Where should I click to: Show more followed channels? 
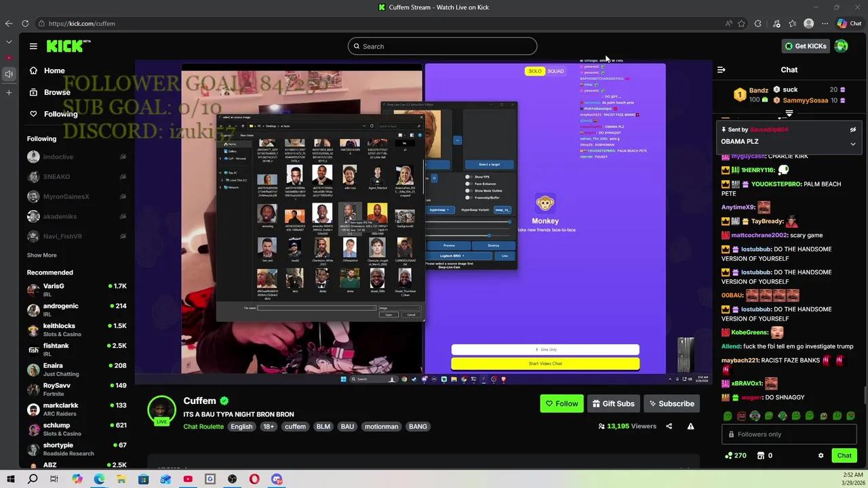[x=41, y=255]
